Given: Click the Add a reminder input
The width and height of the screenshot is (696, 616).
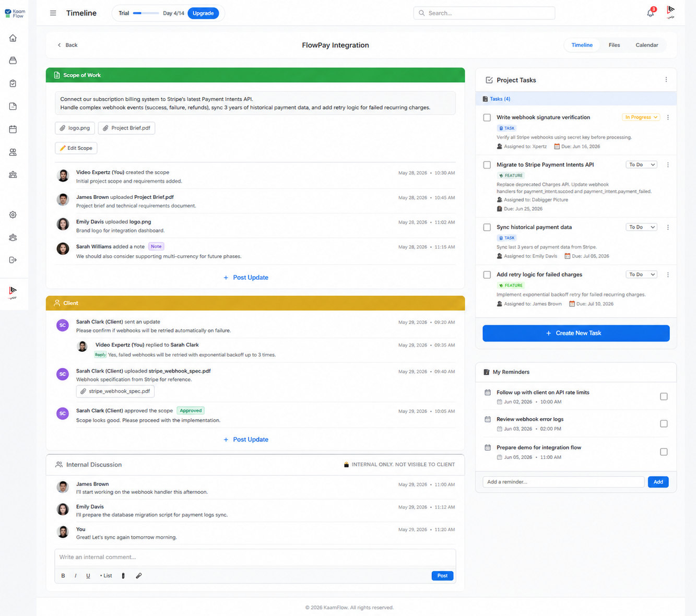Looking at the screenshot, I should (x=563, y=482).
